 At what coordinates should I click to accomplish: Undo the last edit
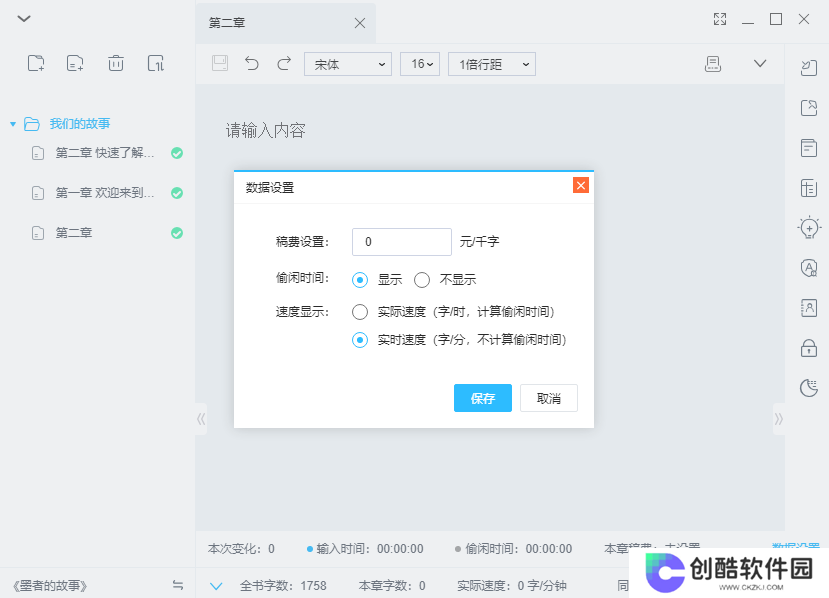[x=252, y=63]
